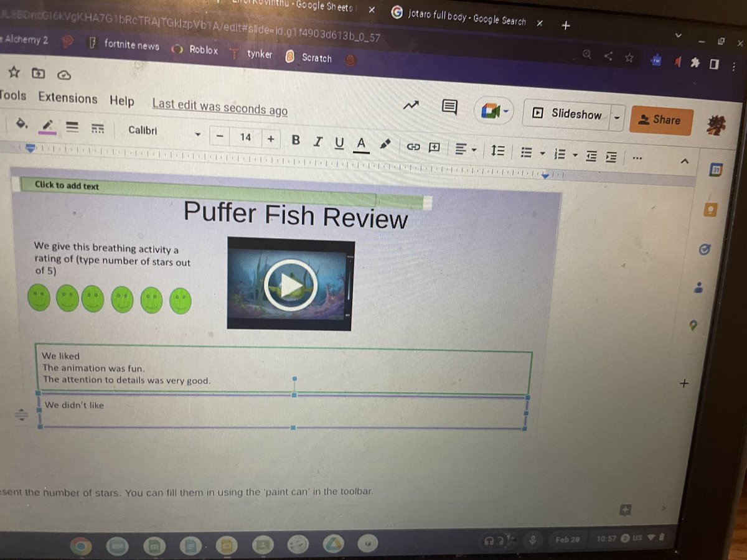
Task: Open a new browser tab
Action: coord(566,26)
